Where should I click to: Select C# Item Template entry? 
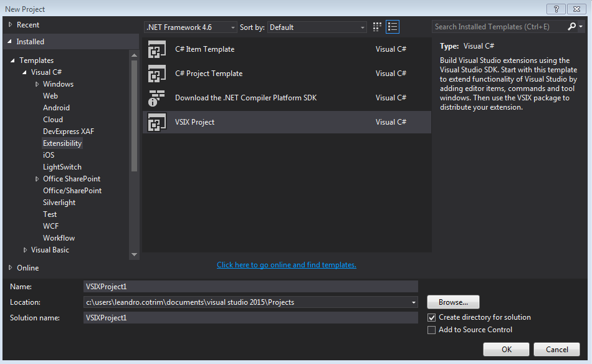[x=287, y=49]
